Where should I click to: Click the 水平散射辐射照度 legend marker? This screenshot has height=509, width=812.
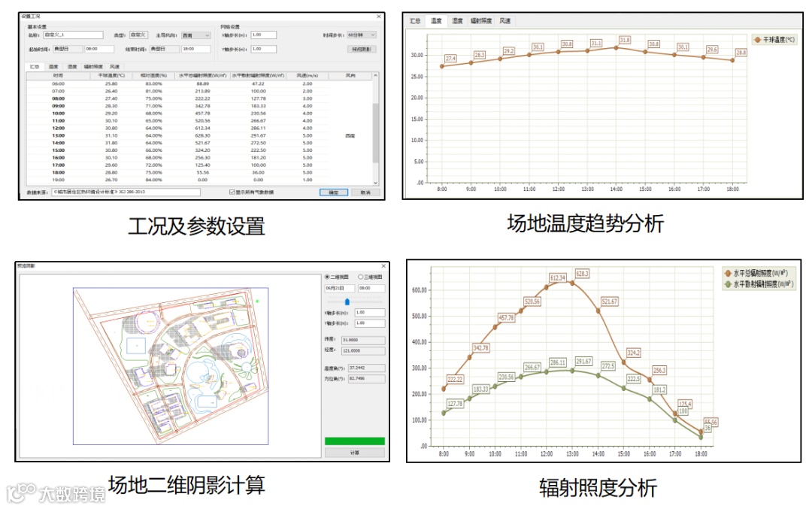[728, 283]
